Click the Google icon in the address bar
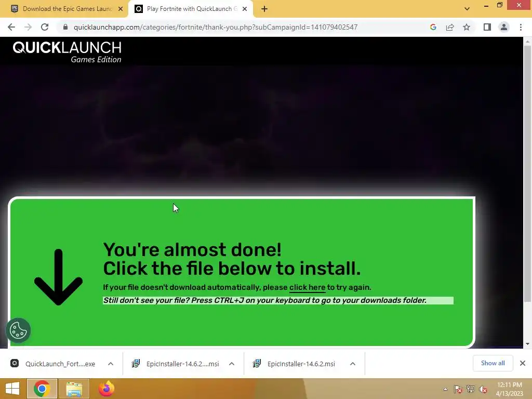 [x=433, y=27]
